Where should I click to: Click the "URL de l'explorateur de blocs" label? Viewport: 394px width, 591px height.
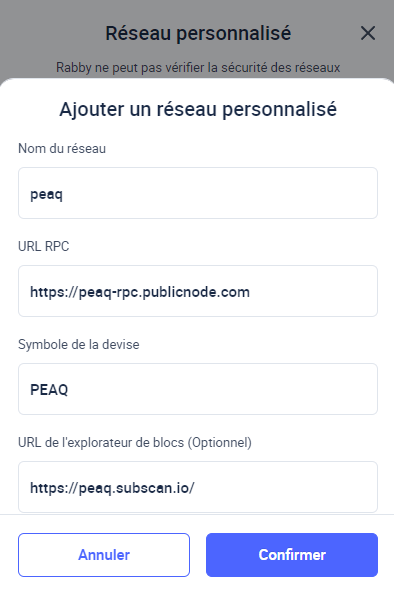pyautogui.click(x=101, y=442)
